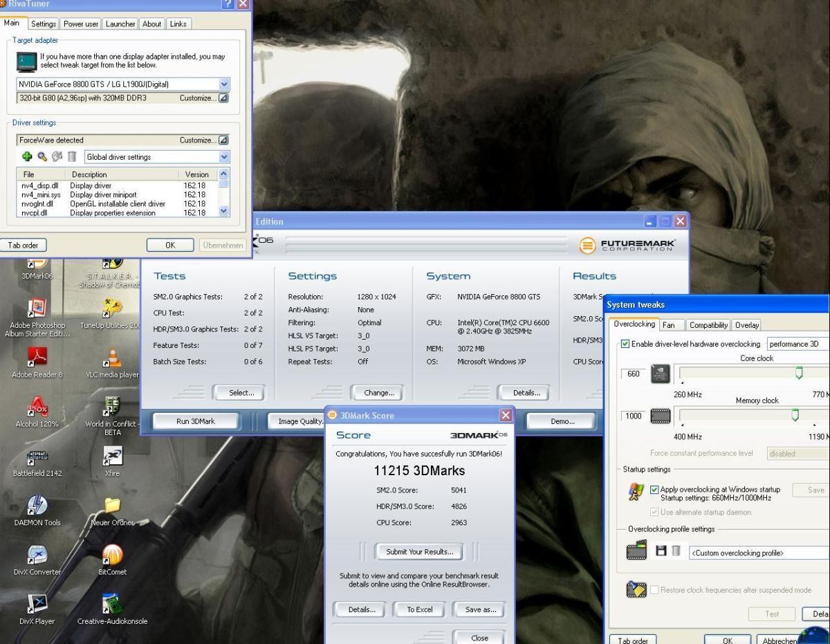Open the DivX Converter desktop icon

(38, 554)
